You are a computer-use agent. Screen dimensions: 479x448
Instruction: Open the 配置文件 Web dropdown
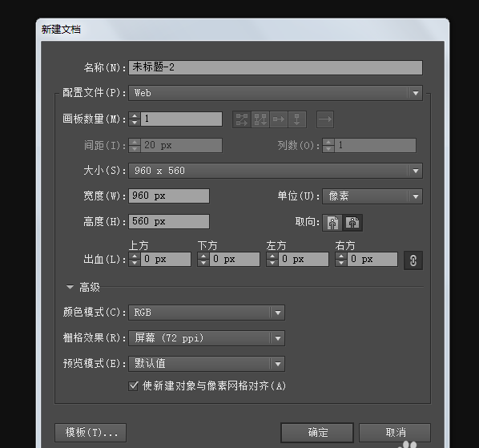[276, 93]
